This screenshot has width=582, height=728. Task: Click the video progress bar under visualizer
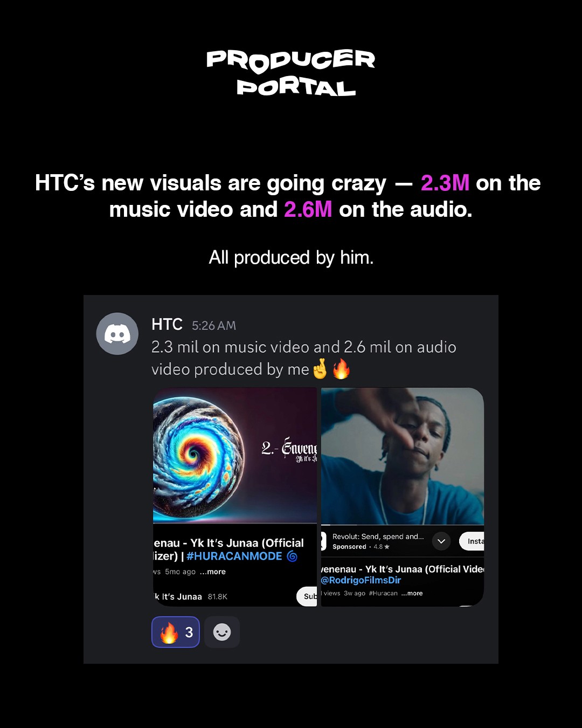click(235, 523)
